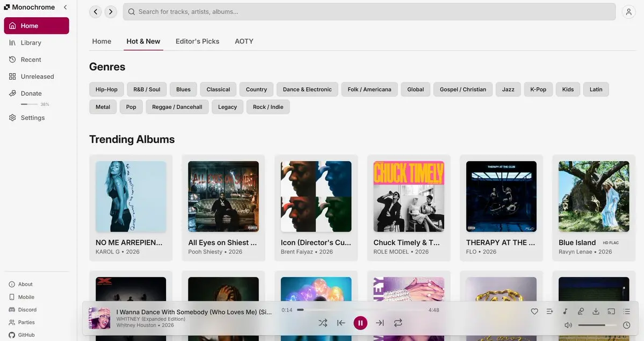644x341 pixels.
Task: Click the music note icon in player
Action: pos(565,311)
